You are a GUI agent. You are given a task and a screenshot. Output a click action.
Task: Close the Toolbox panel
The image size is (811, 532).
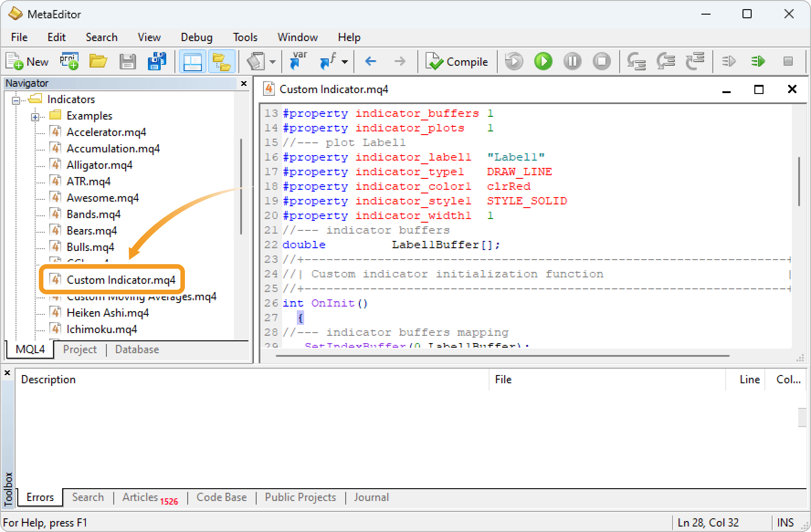[x=7, y=373]
